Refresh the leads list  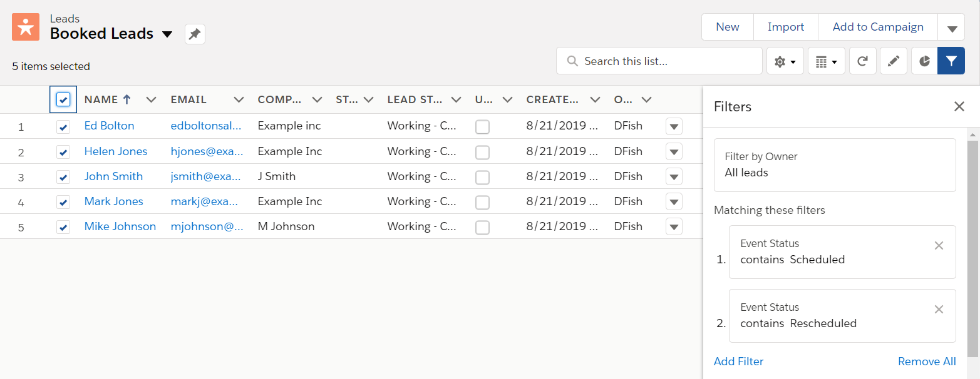[862, 61]
